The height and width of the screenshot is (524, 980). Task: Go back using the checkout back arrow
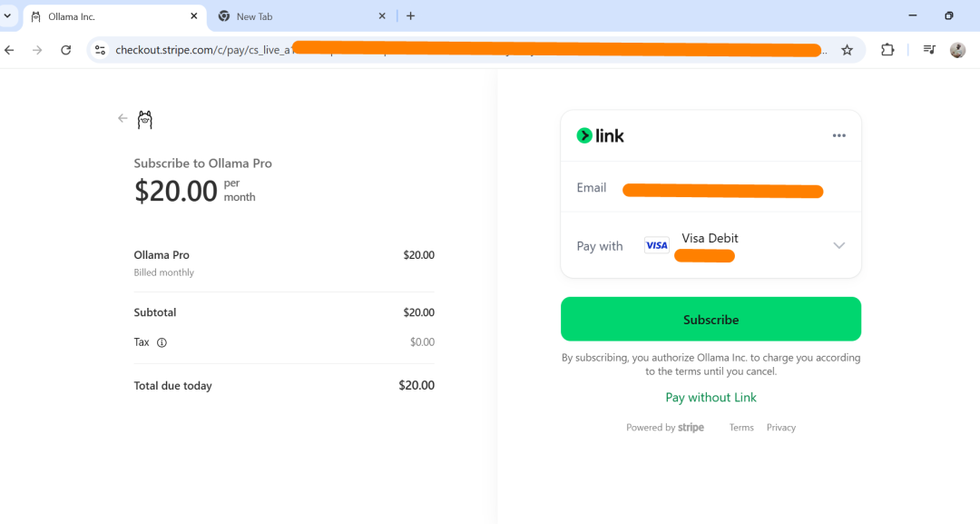click(x=122, y=118)
